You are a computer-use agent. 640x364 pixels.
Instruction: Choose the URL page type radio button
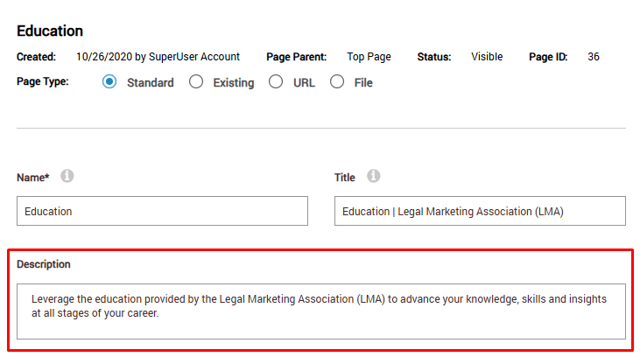click(x=276, y=81)
